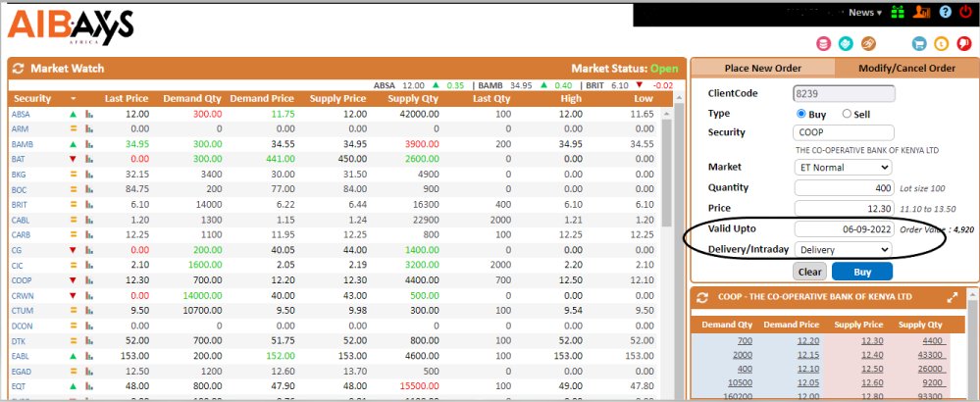980x402 pixels.
Task: Click the Price input field showing 12.30
Action: pos(845,208)
